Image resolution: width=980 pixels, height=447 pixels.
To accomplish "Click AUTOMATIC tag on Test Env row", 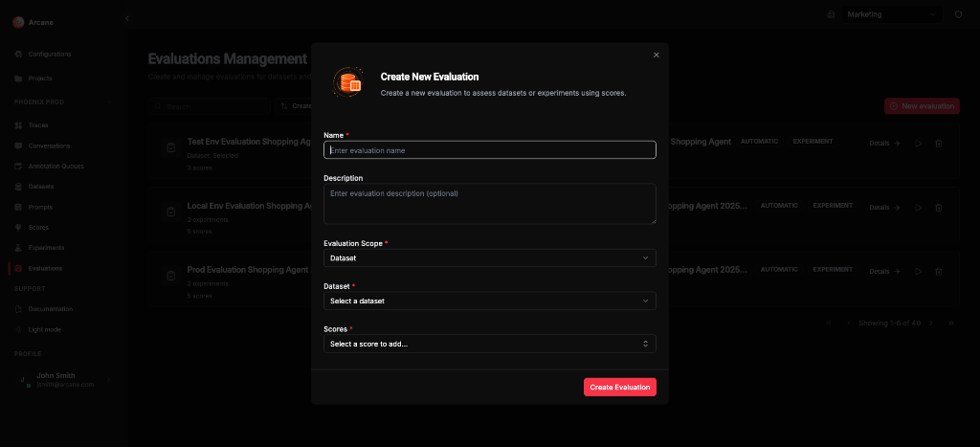I will point(759,142).
